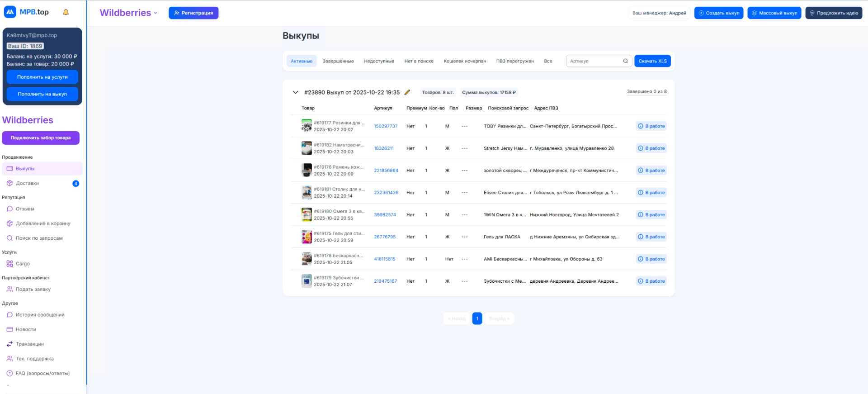Screen dimensions: 868x394
Task: Click В работе status for article 221856864
Action: click(x=651, y=171)
